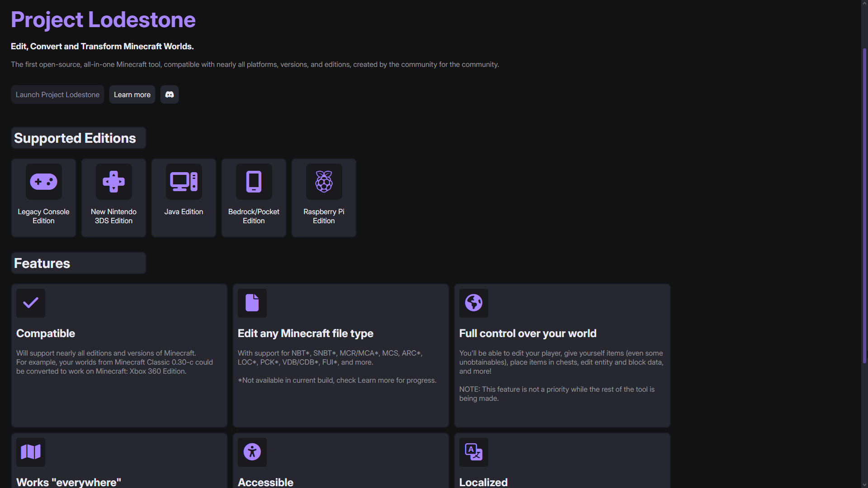
Task: Click the Project Lodestone title heading
Action: pyautogui.click(x=103, y=20)
